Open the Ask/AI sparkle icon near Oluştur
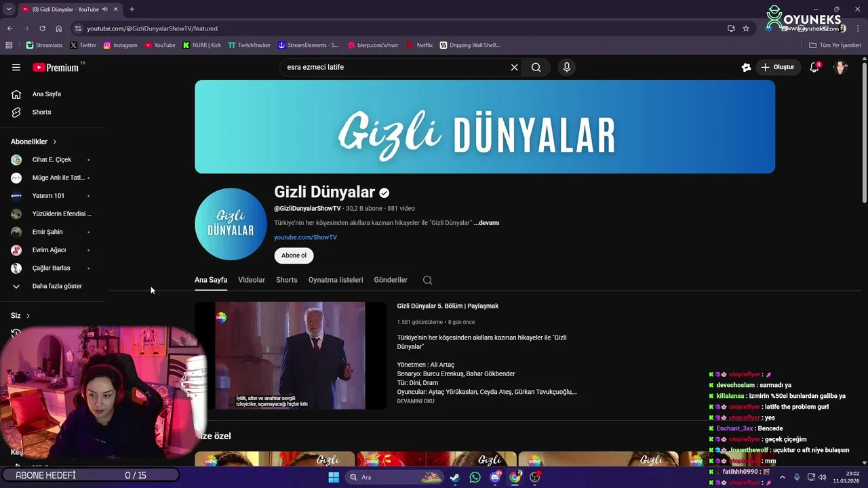 (746, 67)
